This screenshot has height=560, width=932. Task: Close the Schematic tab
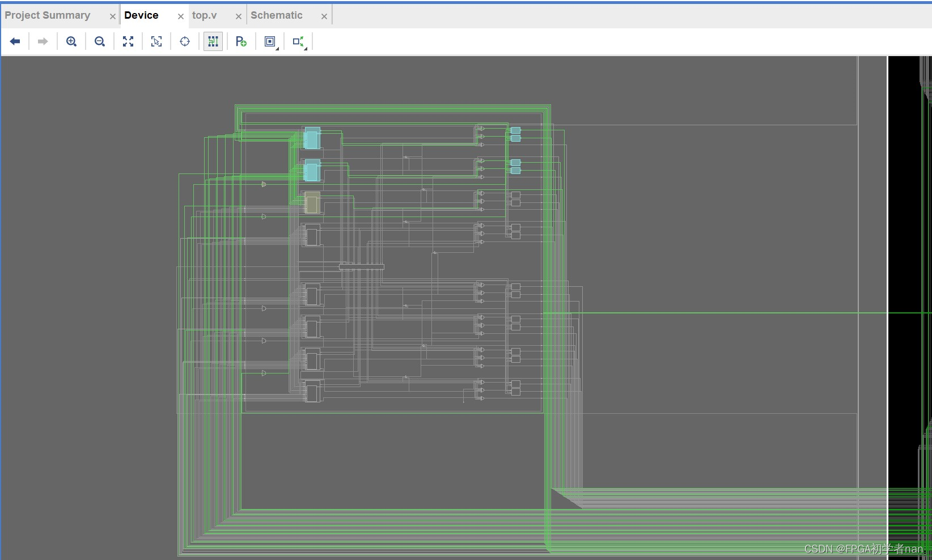coord(324,16)
